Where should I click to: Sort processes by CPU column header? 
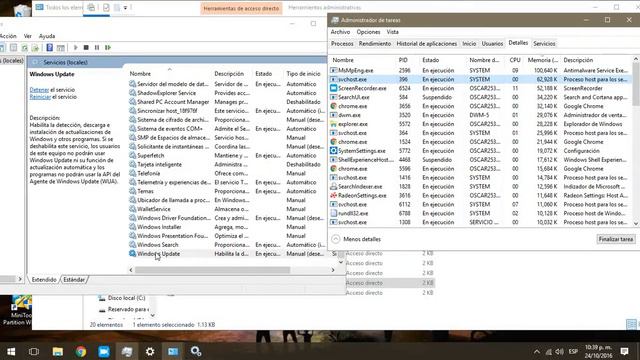pos(515,60)
